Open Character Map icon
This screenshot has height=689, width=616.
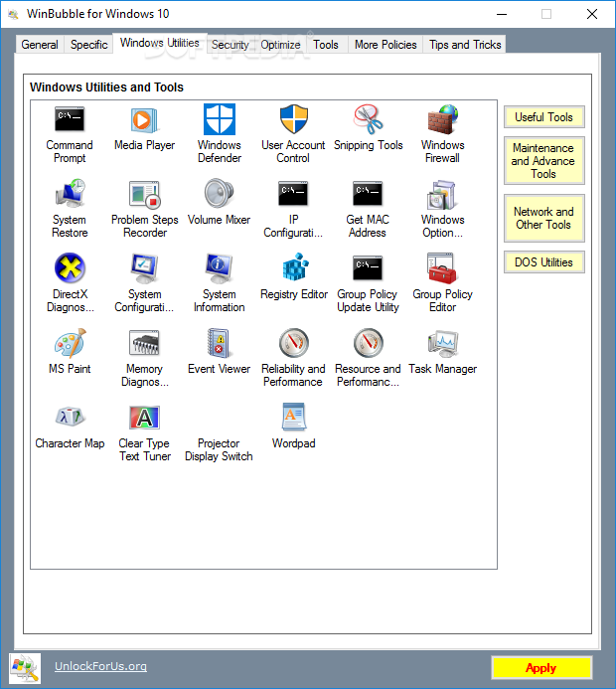point(70,417)
